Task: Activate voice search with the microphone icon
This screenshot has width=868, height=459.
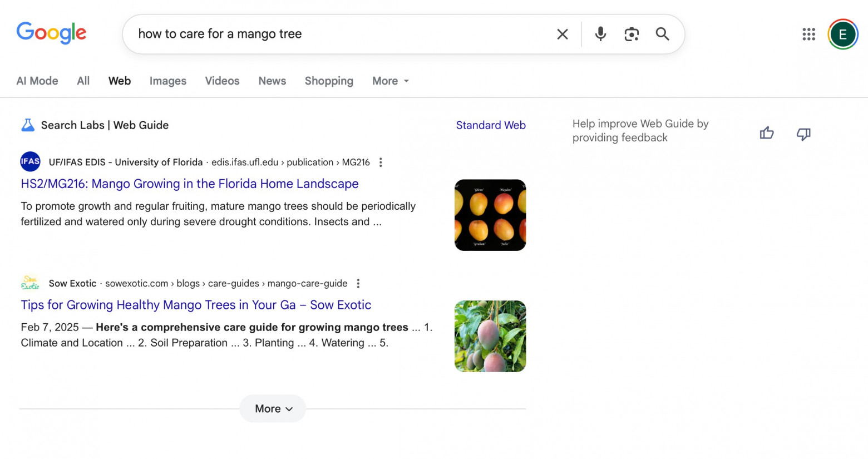Action: [600, 34]
